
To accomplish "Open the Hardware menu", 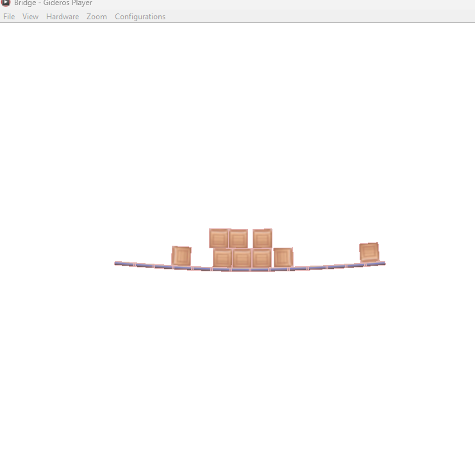I will click(x=62, y=17).
